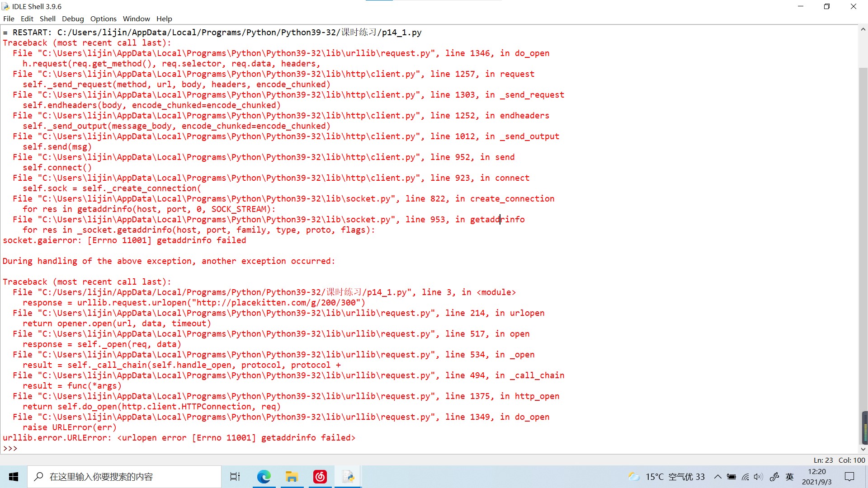Click the 'self.send(msg)' line
The width and height of the screenshot is (868, 488).
[x=57, y=147]
